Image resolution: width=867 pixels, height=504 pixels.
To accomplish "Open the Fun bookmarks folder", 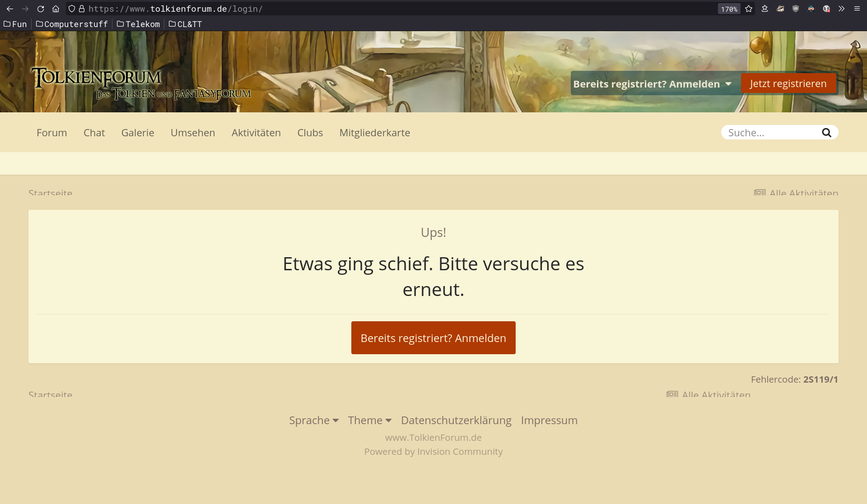I will click(15, 24).
